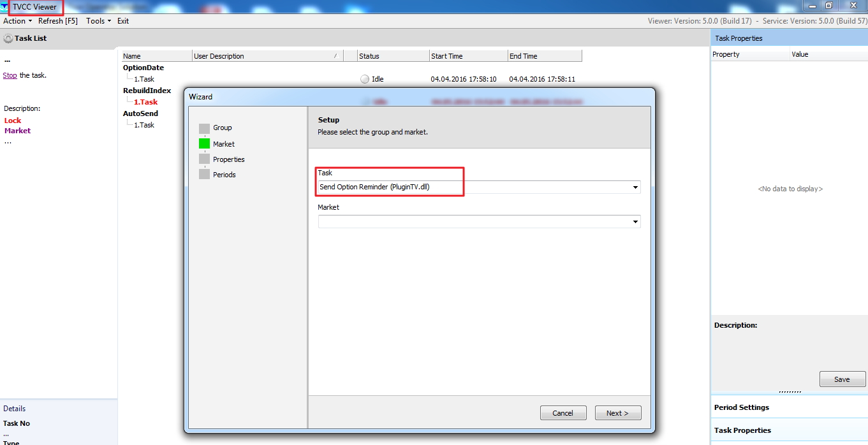Click the TVCC Viewer app icon in title bar
Screen dimensions: 868x445
[x=4, y=7]
